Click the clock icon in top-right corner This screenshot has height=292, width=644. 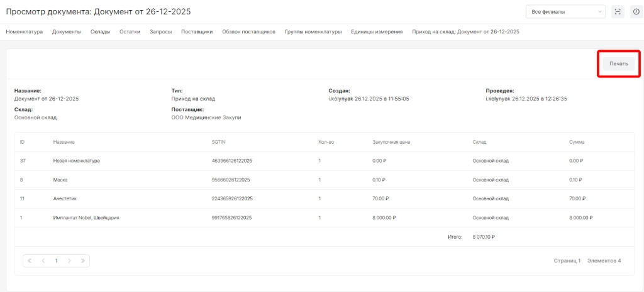tap(635, 12)
